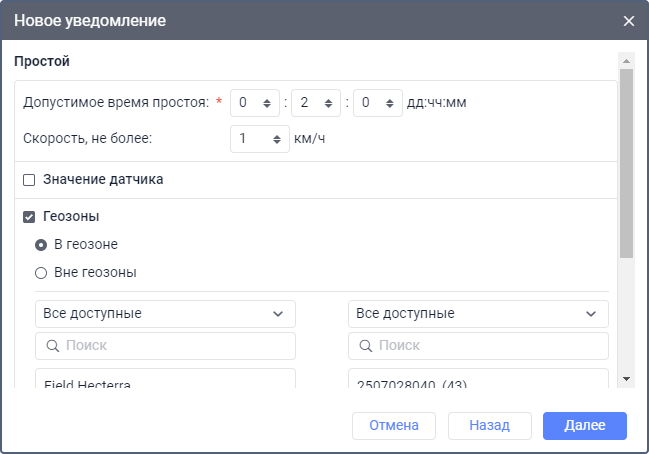Select the 'В геозоне' radio option
649x454 pixels.
tap(41, 244)
